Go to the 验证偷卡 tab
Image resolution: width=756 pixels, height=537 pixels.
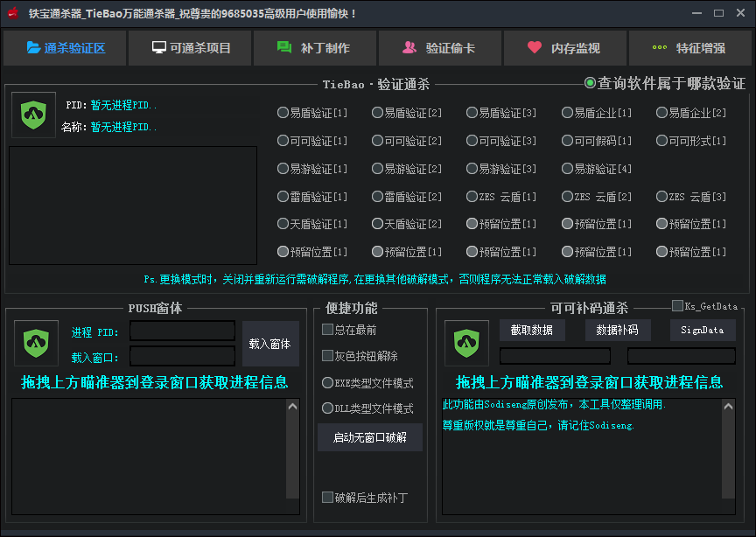tap(440, 48)
